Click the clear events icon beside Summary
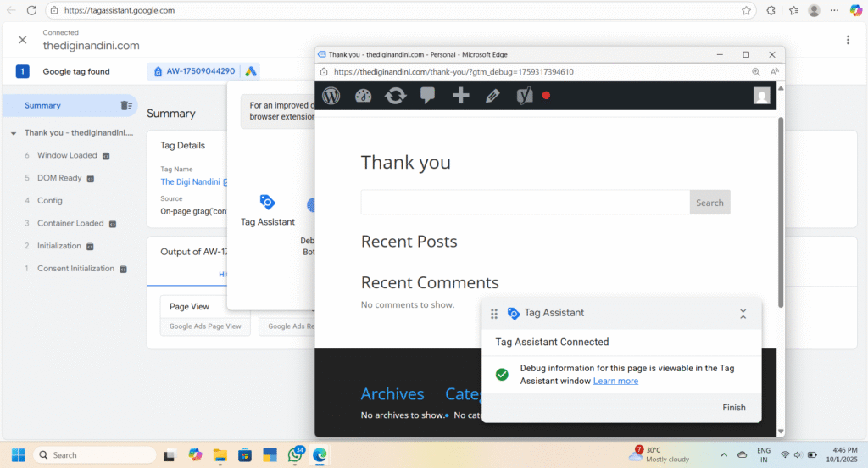The width and height of the screenshot is (868, 468). 126,106
